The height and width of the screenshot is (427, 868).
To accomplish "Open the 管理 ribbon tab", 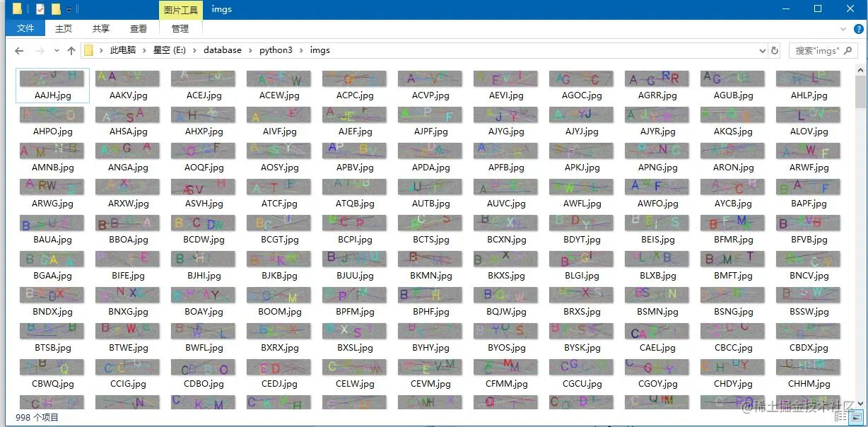I will [180, 28].
